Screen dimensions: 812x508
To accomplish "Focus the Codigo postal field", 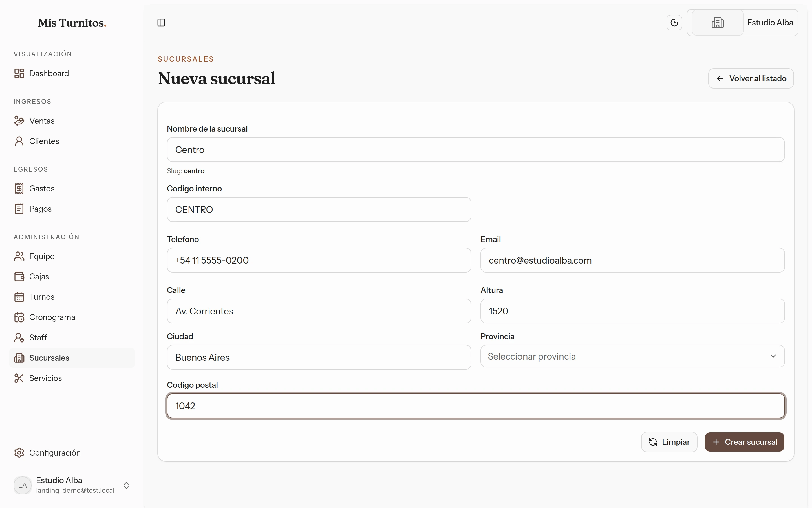I will coord(475,406).
